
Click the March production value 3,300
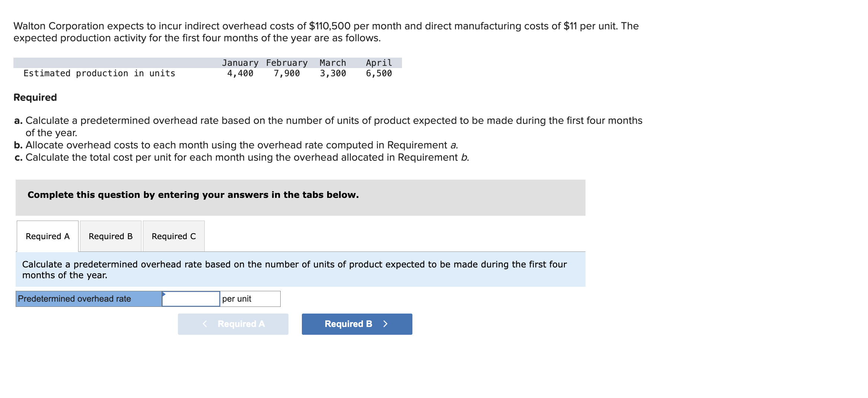tap(333, 74)
